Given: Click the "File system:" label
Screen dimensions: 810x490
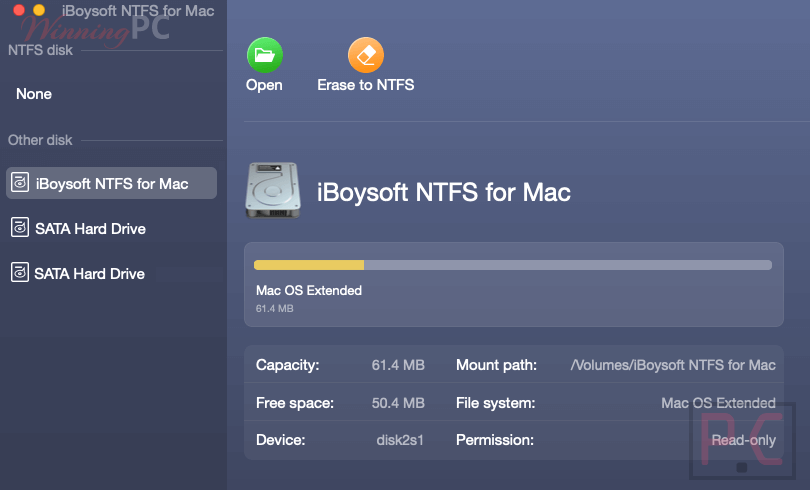Looking at the screenshot, I should click(495, 403).
